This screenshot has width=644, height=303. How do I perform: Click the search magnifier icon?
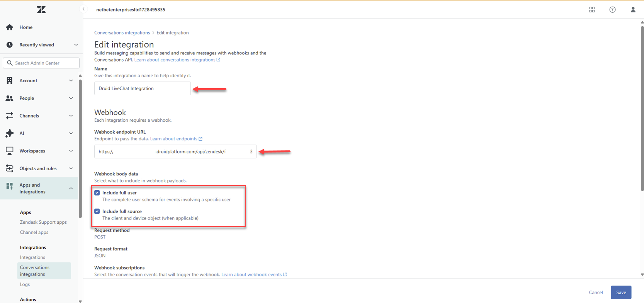10,63
